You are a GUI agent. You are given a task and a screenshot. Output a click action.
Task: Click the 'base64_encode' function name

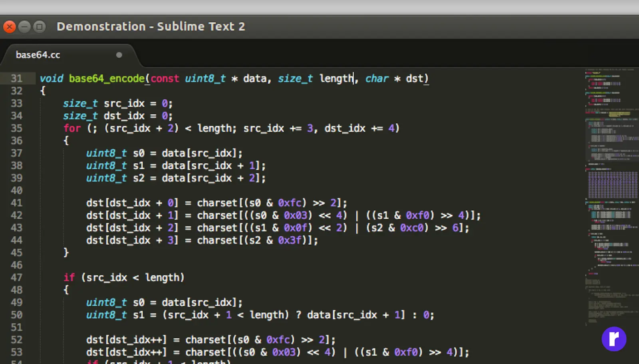pyautogui.click(x=107, y=79)
